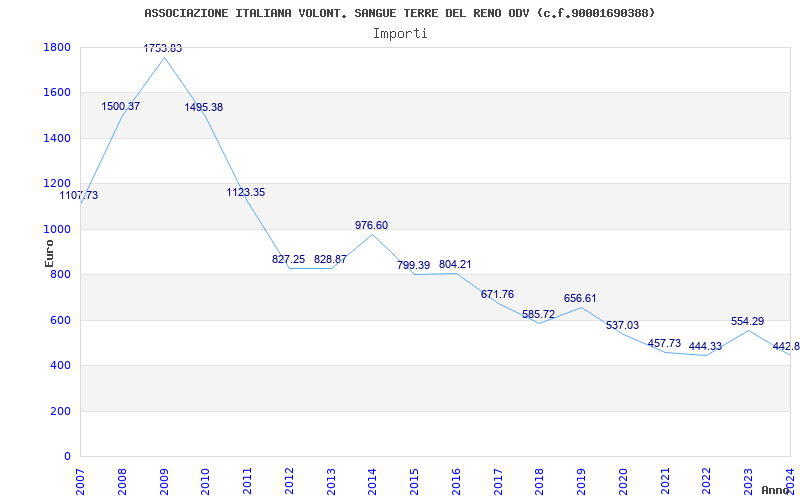Click the x-axis year 2018
Viewport: 800px width, 500px height.
pos(540,482)
